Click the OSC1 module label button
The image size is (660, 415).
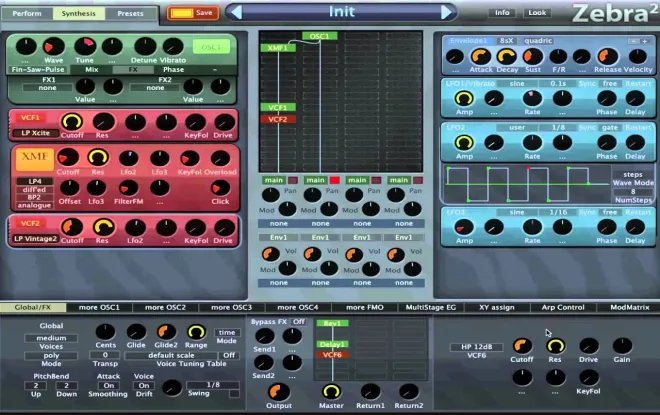(211, 47)
